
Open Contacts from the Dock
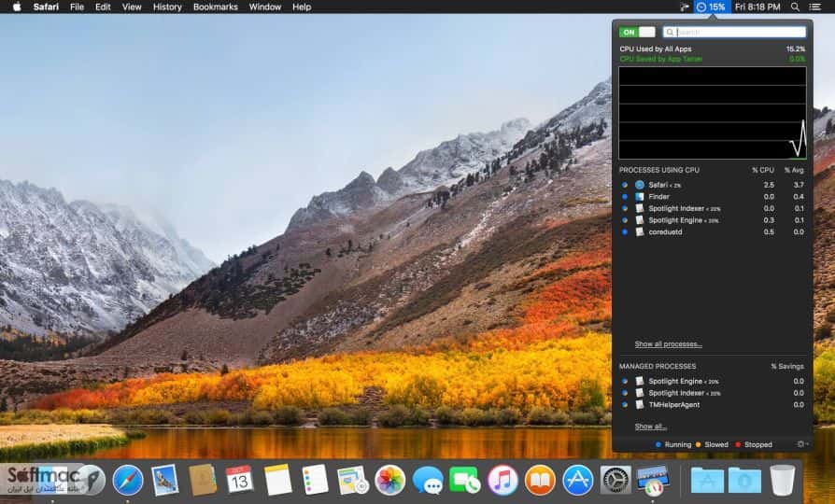tap(203, 480)
